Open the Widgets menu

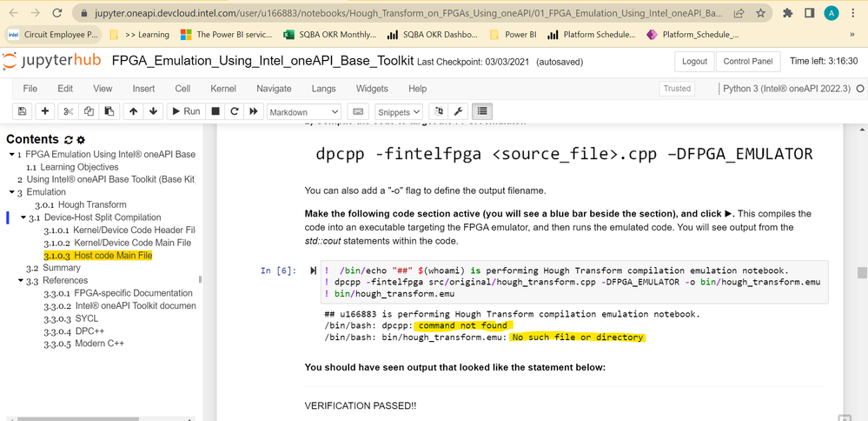(x=372, y=89)
